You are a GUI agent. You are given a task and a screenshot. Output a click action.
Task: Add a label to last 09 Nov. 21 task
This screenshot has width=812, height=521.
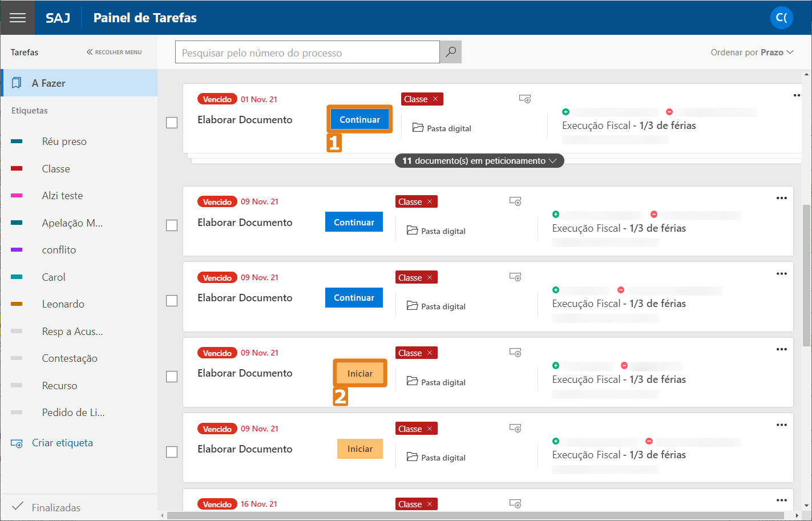point(515,428)
